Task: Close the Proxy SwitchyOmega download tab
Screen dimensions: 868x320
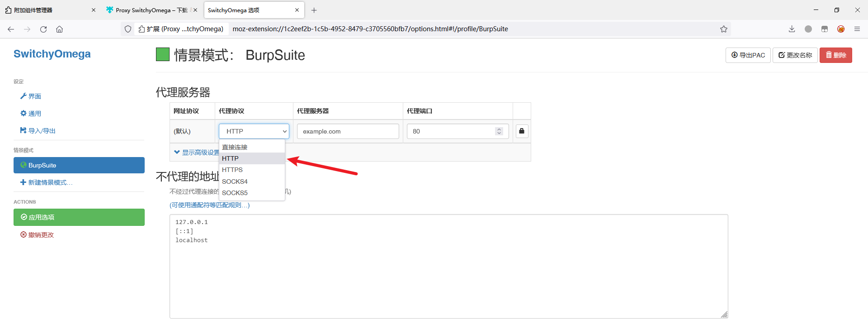Action: (x=195, y=10)
